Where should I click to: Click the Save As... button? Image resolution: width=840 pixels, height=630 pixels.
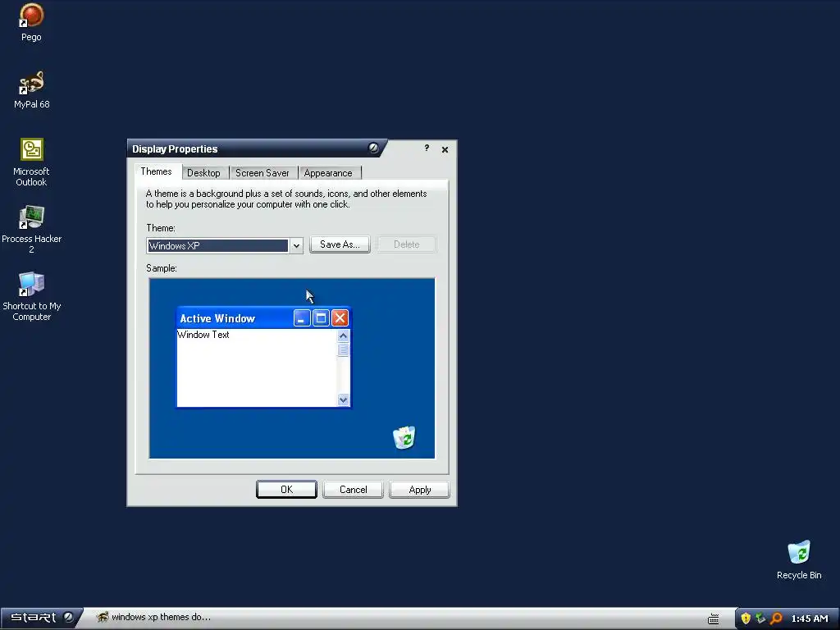pos(340,244)
